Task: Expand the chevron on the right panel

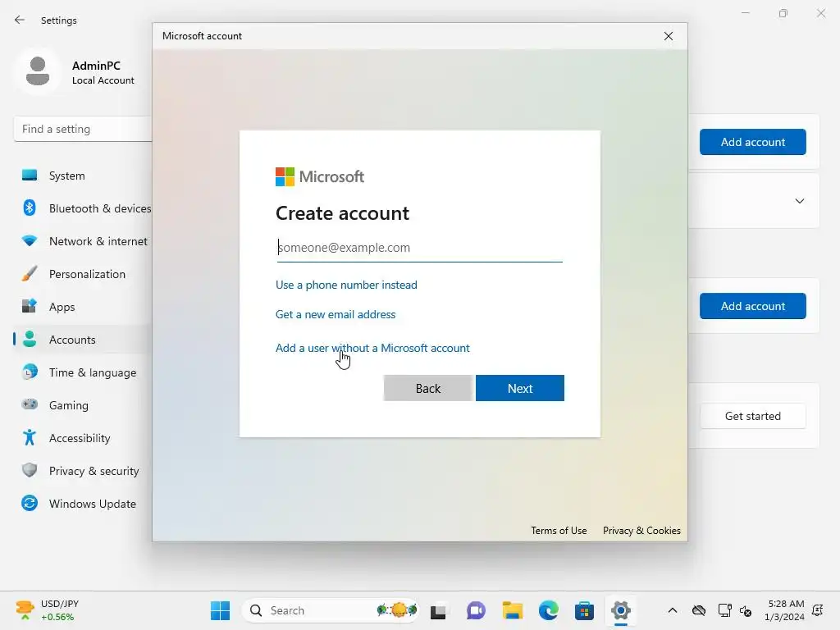Action: [x=799, y=201]
